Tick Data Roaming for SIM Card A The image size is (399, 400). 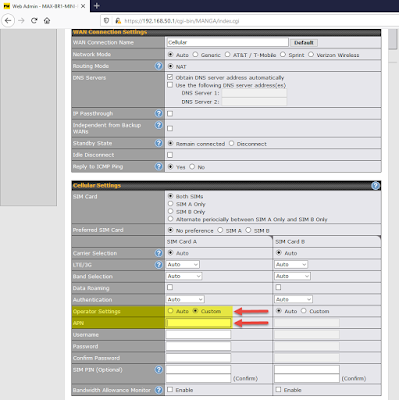coord(170,287)
